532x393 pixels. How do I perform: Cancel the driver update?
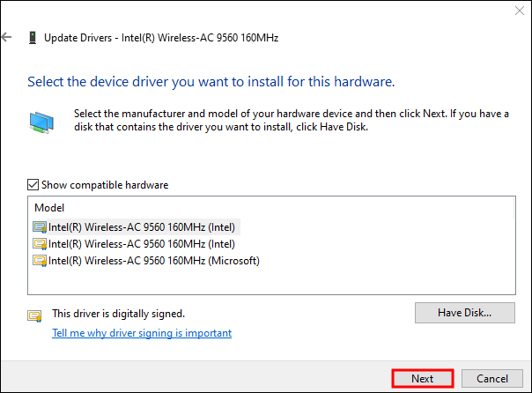click(492, 378)
